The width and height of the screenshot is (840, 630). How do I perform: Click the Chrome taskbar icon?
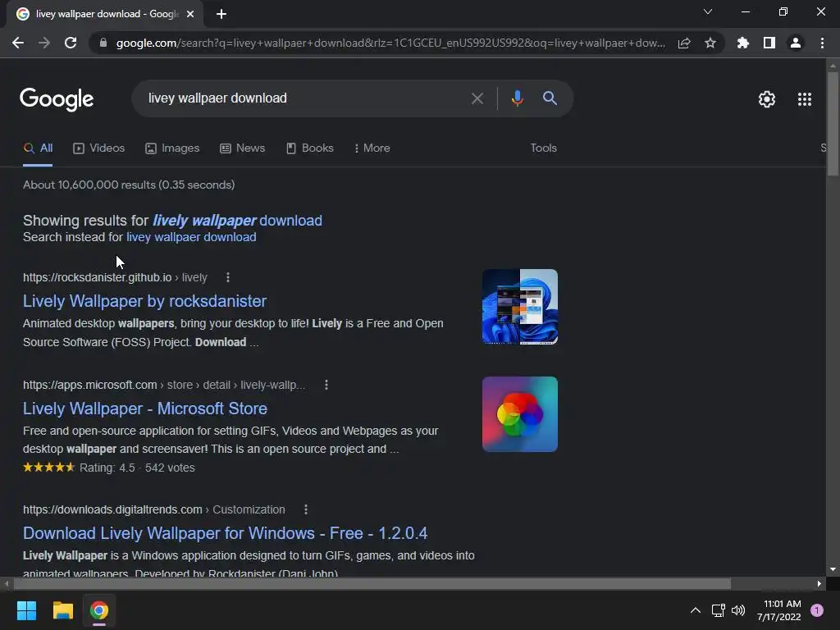tap(99, 610)
